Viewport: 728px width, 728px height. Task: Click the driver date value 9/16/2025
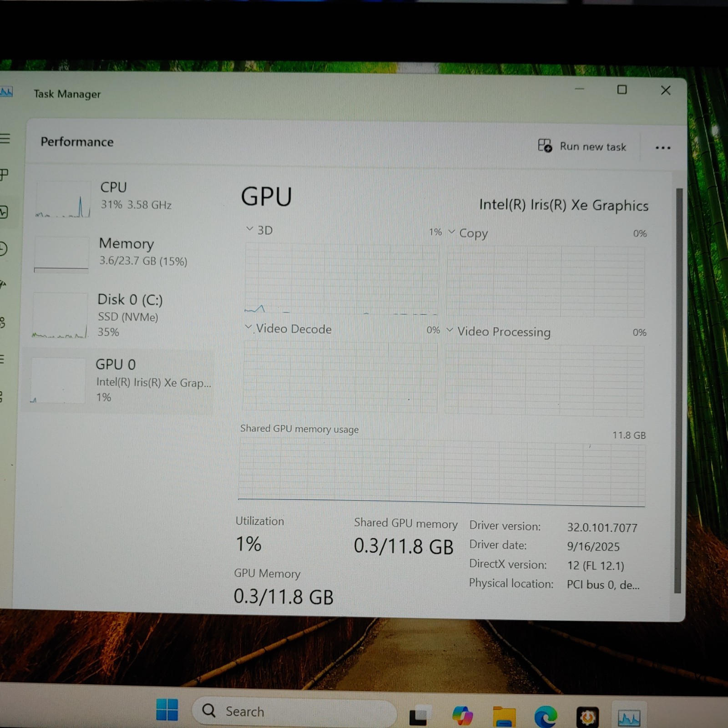[593, 546]
